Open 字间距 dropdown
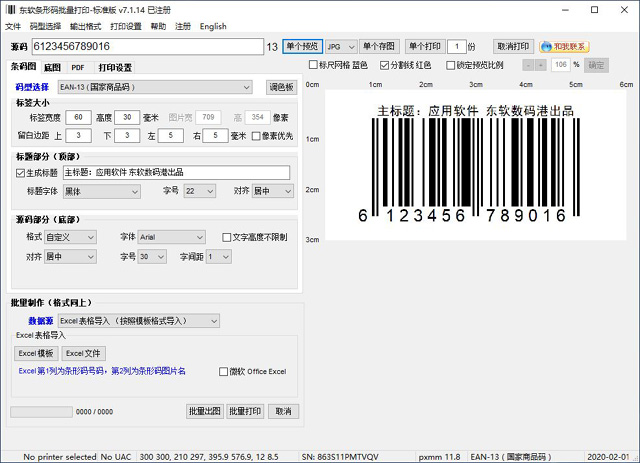Screen dimensions: 640x463 (219, 257)
